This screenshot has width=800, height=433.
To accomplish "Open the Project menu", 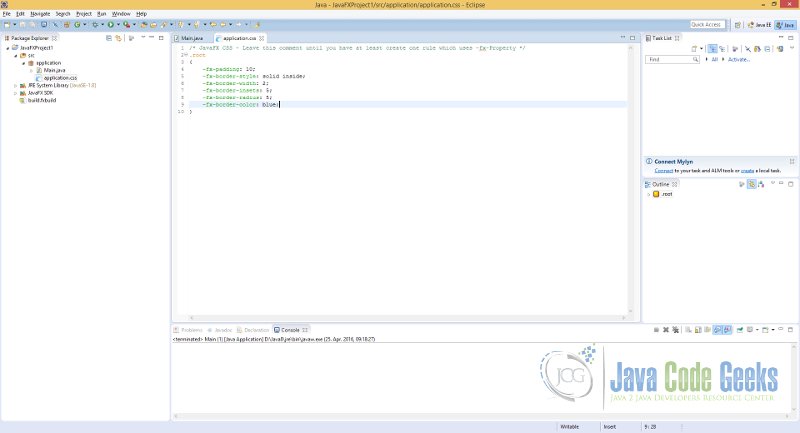I will 84,14.
